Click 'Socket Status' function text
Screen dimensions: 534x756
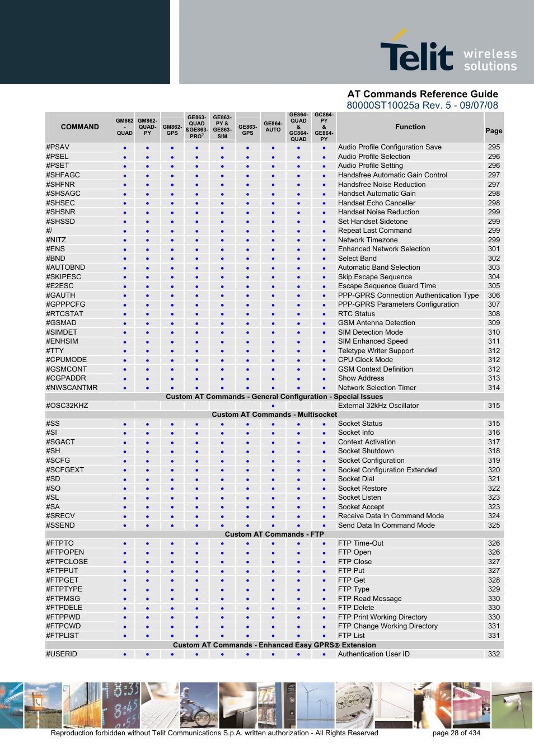tap(360, 424)
